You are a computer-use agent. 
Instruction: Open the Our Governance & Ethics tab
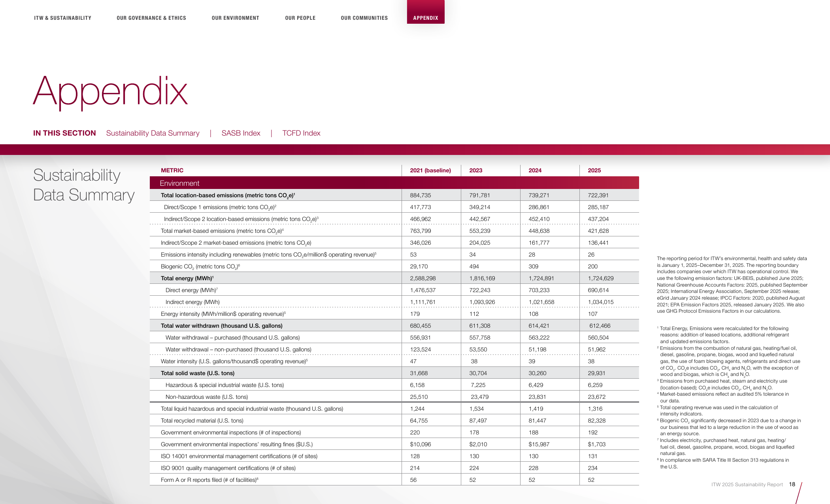click(x=151, y=18)
